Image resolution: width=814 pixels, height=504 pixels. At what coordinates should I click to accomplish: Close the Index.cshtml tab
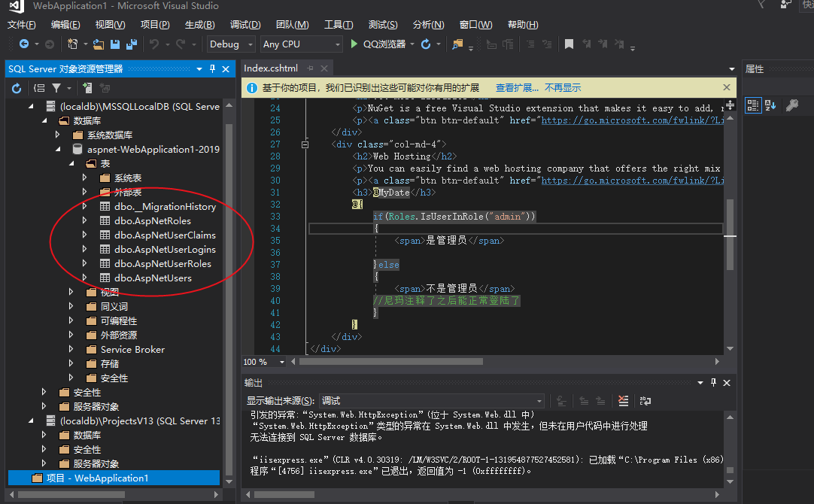coord(324,68)
